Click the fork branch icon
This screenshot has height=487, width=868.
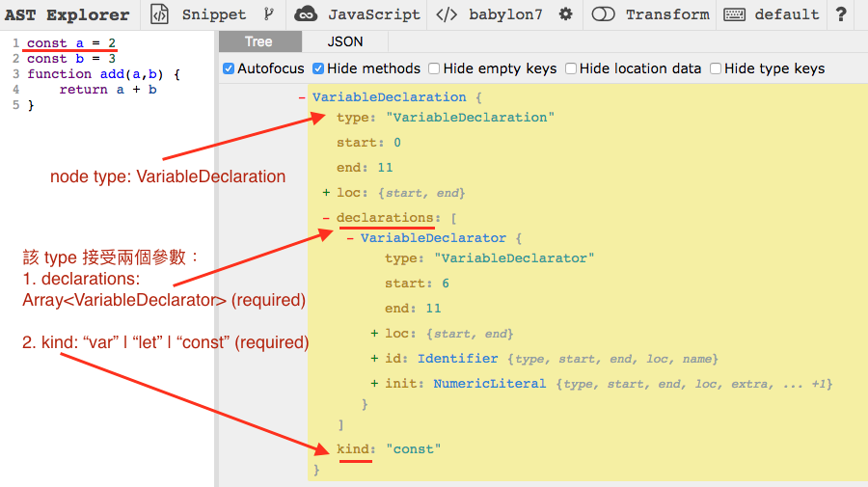pos(269,14)
